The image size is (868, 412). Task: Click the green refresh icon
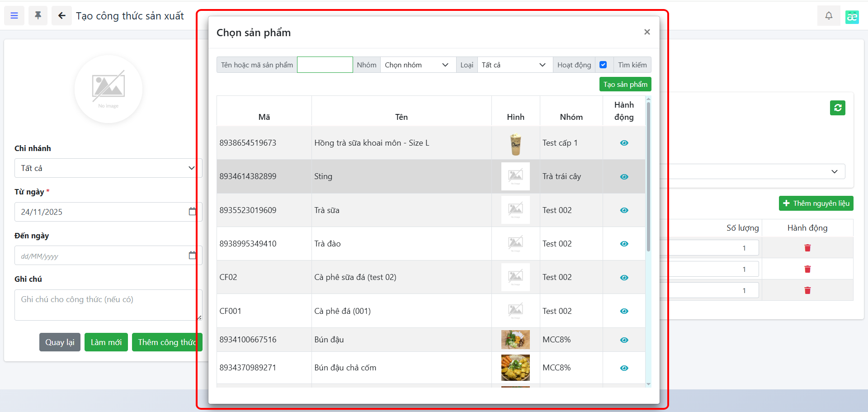pos(837,108)
